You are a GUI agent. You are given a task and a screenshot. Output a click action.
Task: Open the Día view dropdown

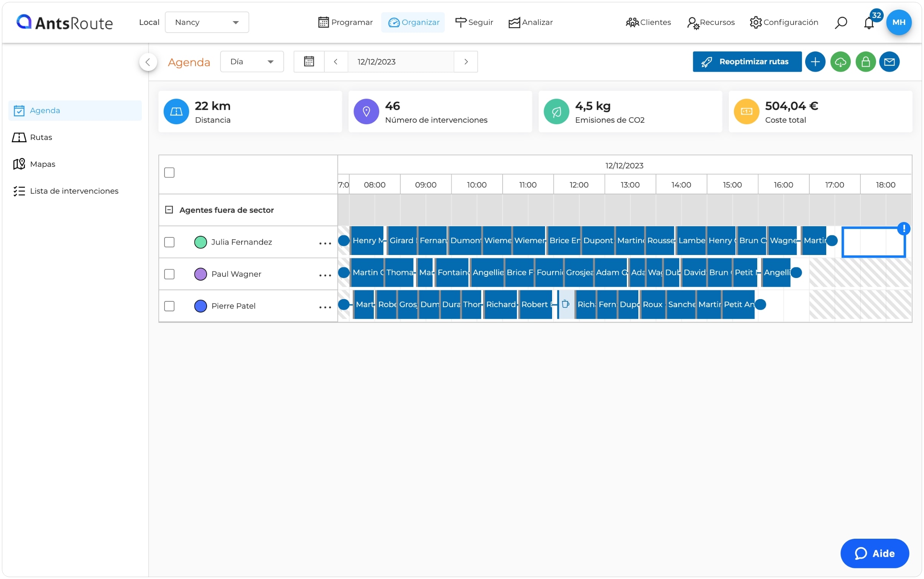click(252, 62)
